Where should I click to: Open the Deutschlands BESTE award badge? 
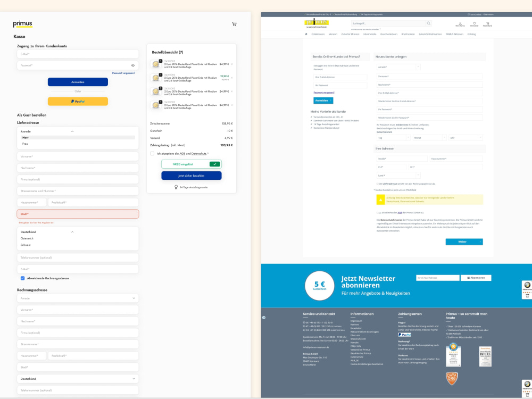(485, 356)
